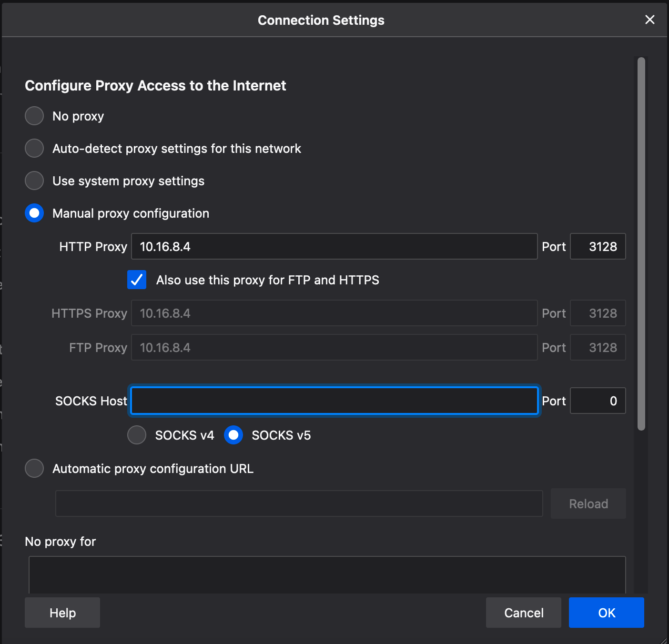
Task: Enable Automatic proxy configuration URL
Action: click(x=34, y=468)
